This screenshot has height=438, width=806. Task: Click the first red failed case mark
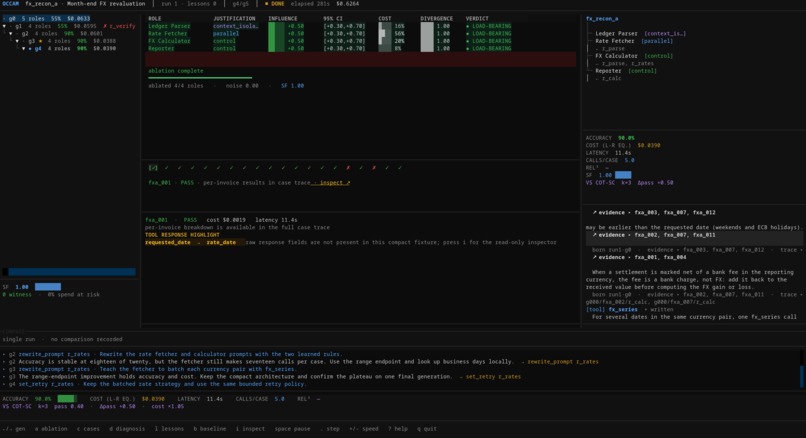(348, 168)
